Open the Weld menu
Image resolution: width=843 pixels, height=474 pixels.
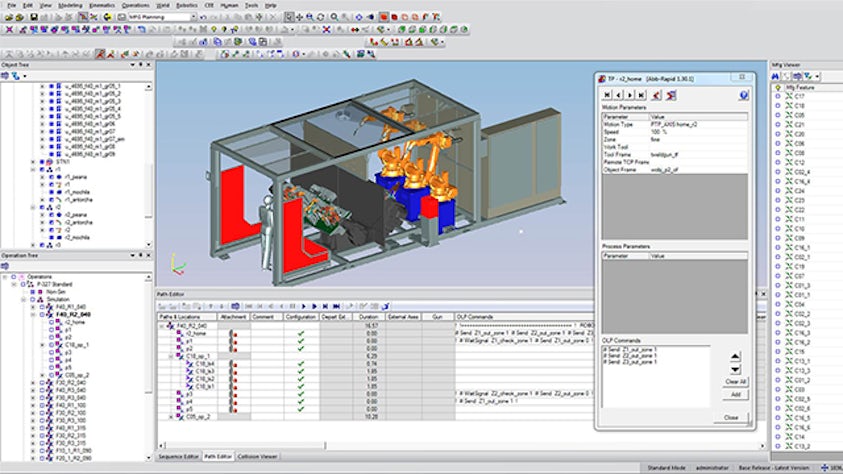point(162,5)
